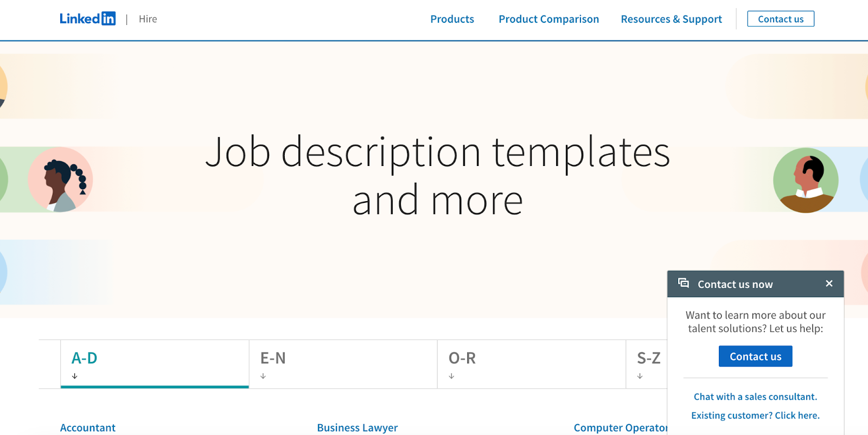Click 'Chat with a sales consultant'
868x435 pixels.
pyautogui.click(x=755, y=396)
